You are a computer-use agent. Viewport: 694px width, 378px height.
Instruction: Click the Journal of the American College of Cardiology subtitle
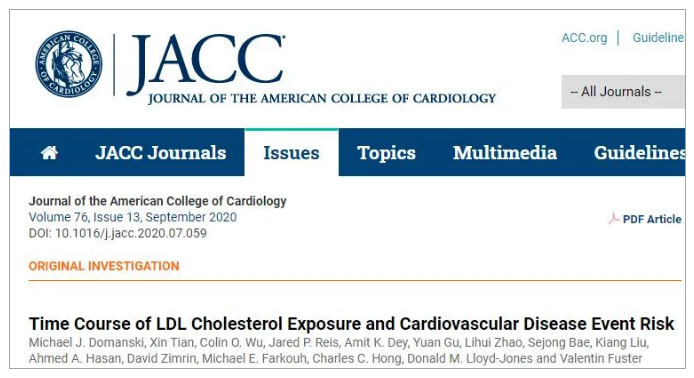322,98
